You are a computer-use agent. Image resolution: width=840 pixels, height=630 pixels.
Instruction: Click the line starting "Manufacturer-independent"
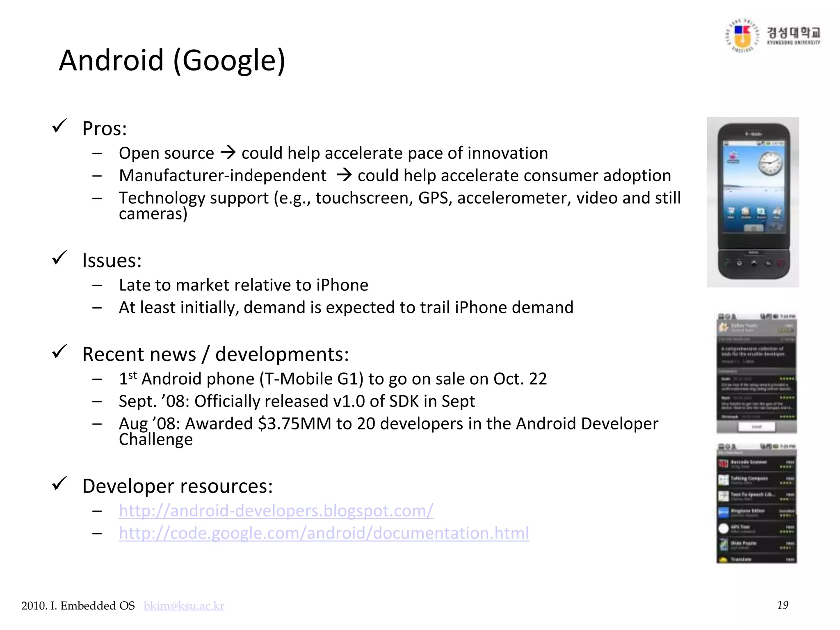point(395,176)
